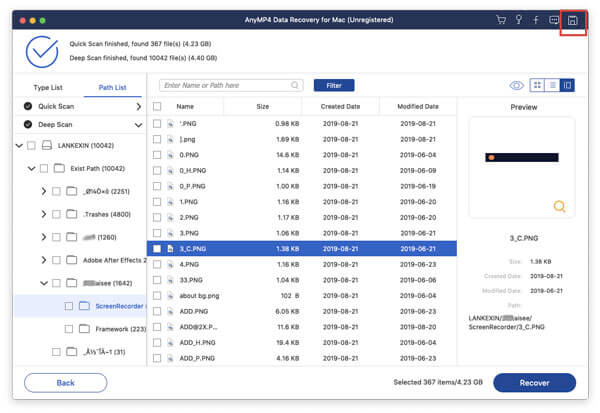
Task: Select the ADD_P.PNG file row
Action: [302, 358]
